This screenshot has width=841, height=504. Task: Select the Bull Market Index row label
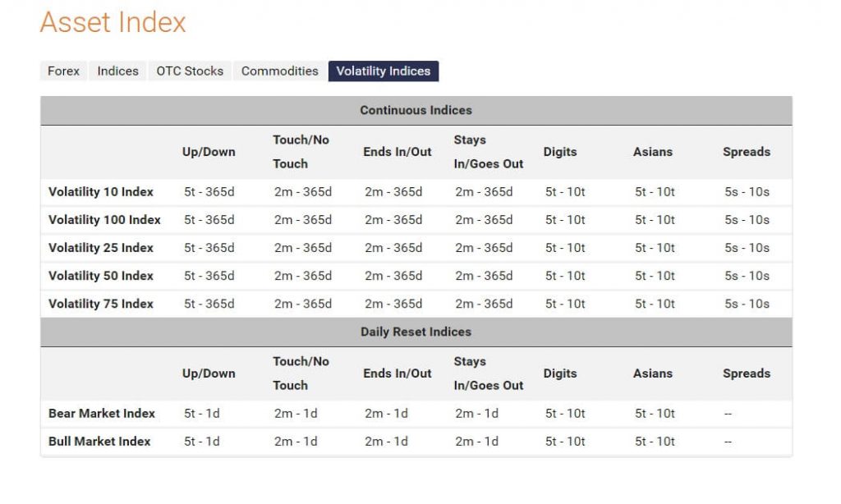point(99,442)
